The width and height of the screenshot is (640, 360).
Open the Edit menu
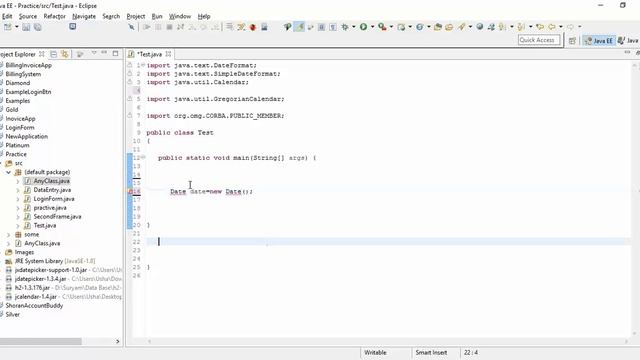tap(7, 16)
